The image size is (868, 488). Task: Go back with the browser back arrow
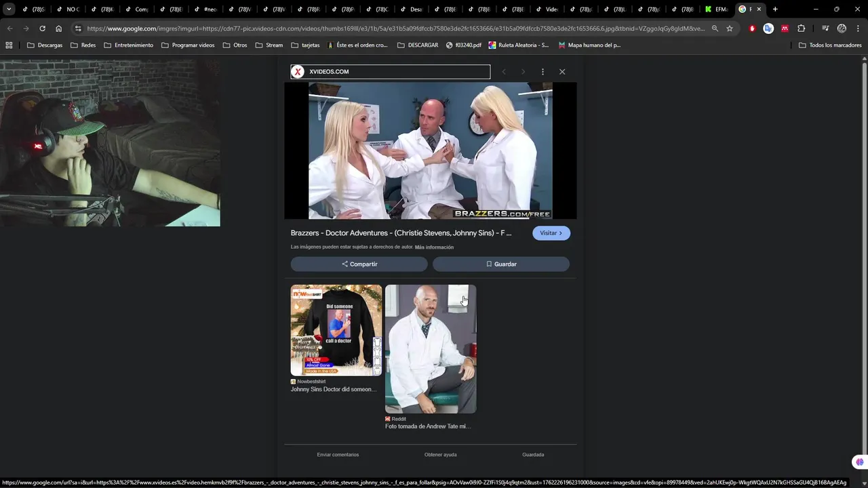pos(9,28)
